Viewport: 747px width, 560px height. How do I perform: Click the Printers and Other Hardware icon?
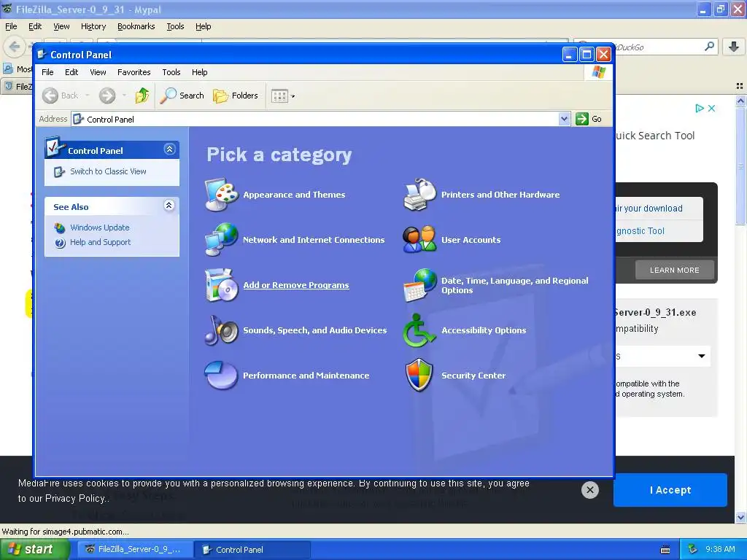click(419, 194)
